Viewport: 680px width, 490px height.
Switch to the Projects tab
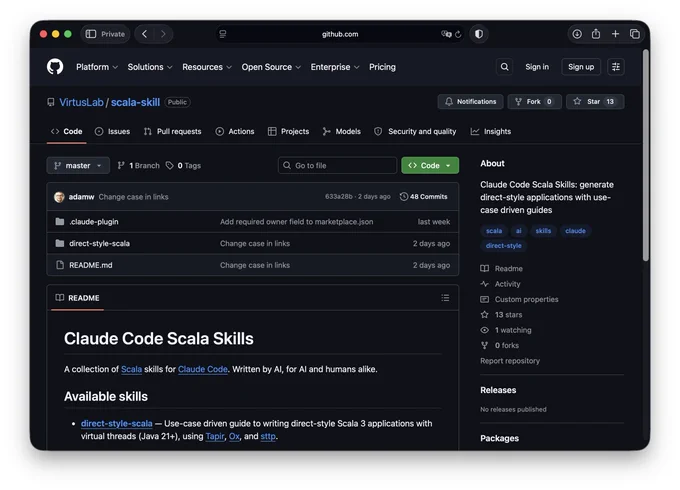288,131
